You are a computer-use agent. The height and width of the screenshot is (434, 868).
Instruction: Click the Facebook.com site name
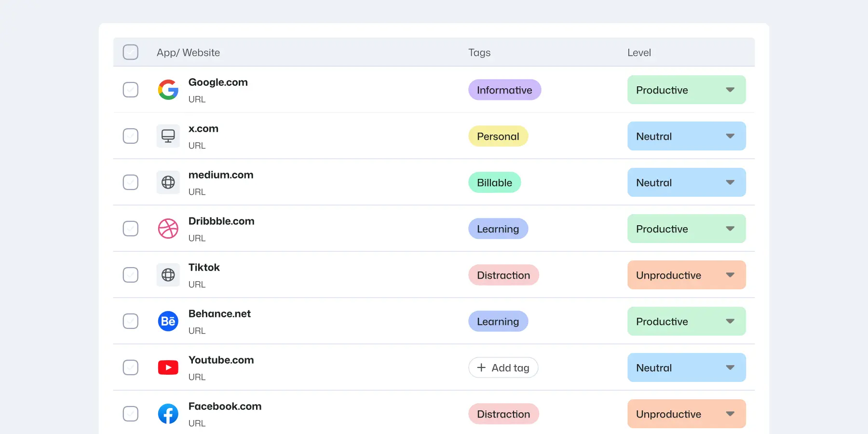click(x=225, y=407)
